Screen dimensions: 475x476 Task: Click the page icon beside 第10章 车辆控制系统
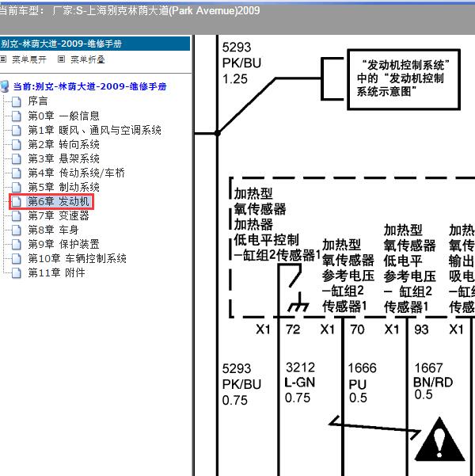(17, 259)
